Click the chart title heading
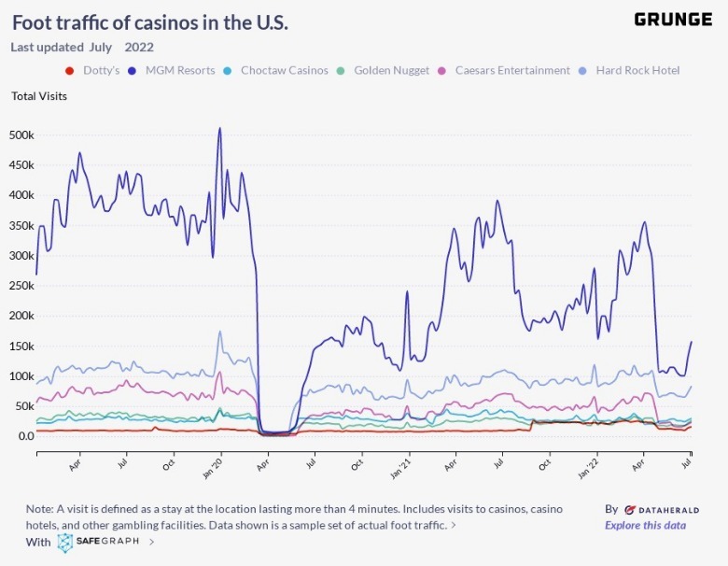 pos(149,22)
